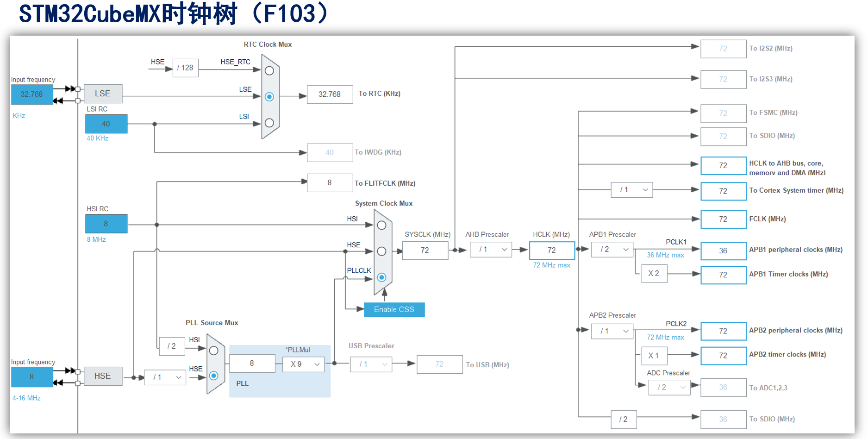868x439 pixels.
Task: Open the USB Prescaler dropdown
Action: pyautogui.click(x=371, y=364)
